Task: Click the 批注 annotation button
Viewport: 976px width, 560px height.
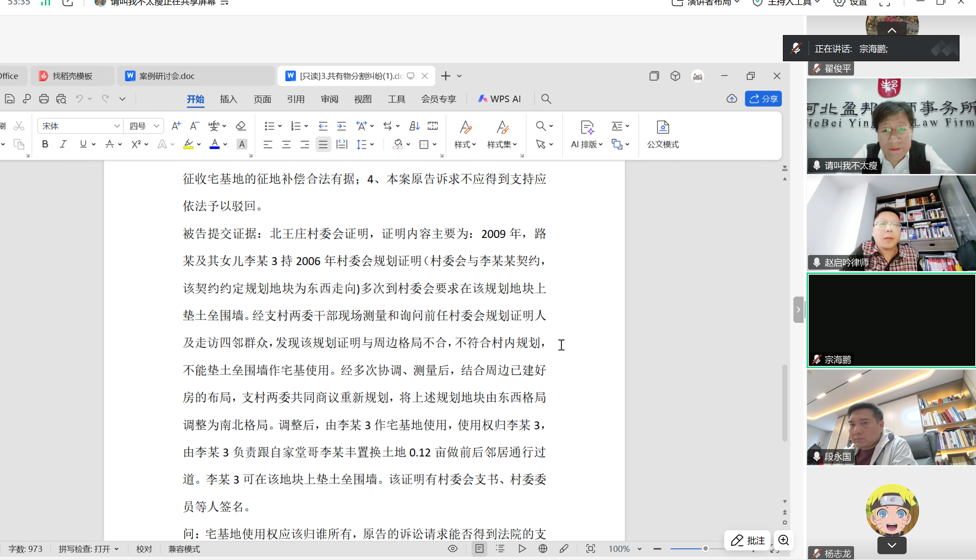Action: point(747,540)
